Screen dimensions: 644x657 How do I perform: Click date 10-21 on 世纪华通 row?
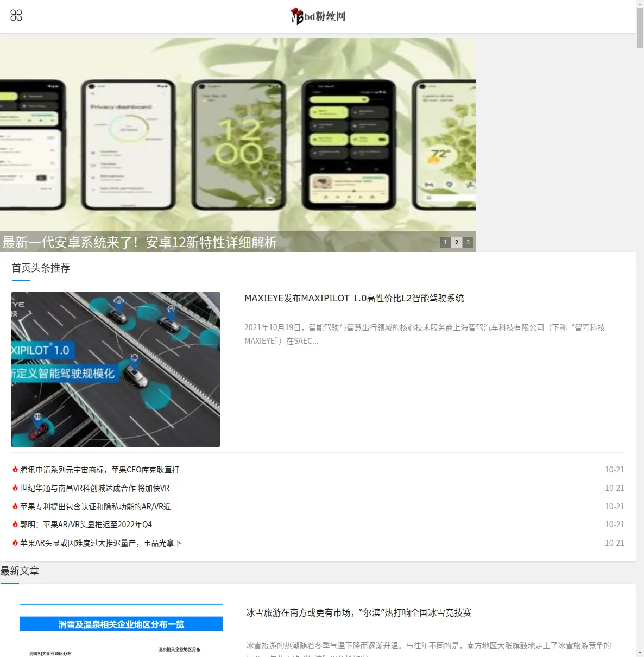[x=615, y=488]
